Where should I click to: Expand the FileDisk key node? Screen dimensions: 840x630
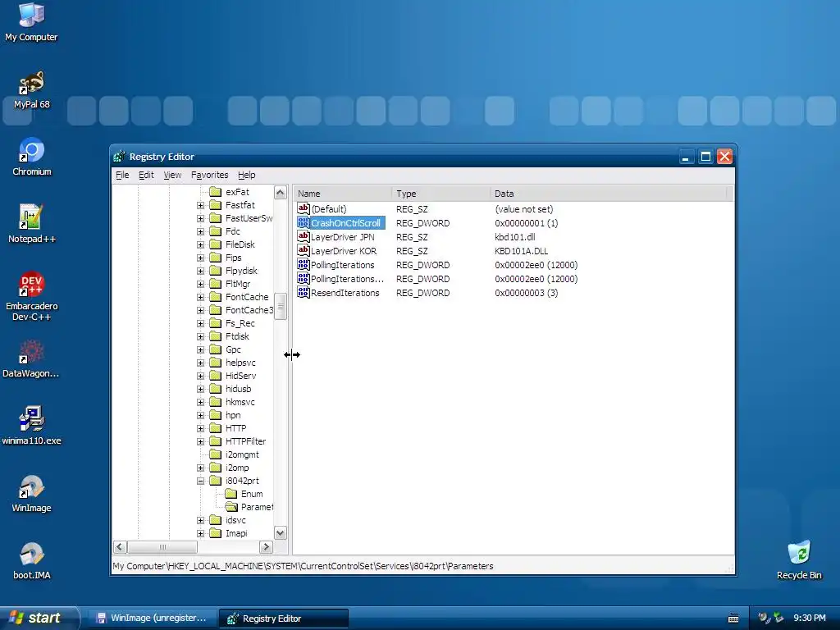pos(200,244)
